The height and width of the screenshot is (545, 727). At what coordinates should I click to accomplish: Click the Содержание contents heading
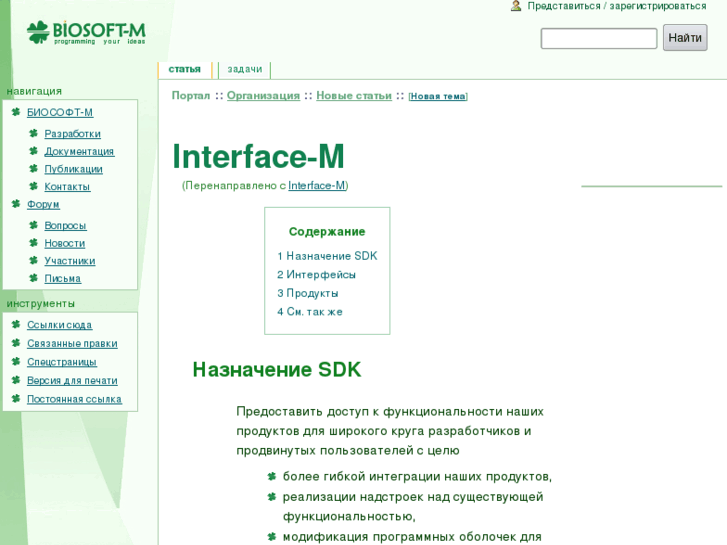pyautogui.click(x=327, y=231)
